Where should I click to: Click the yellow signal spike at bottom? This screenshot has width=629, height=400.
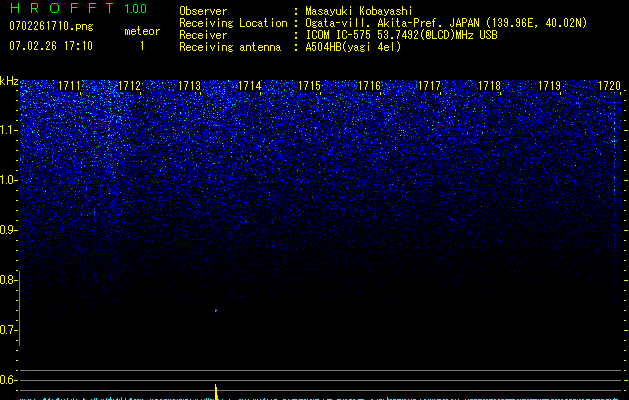click(216, 392)
